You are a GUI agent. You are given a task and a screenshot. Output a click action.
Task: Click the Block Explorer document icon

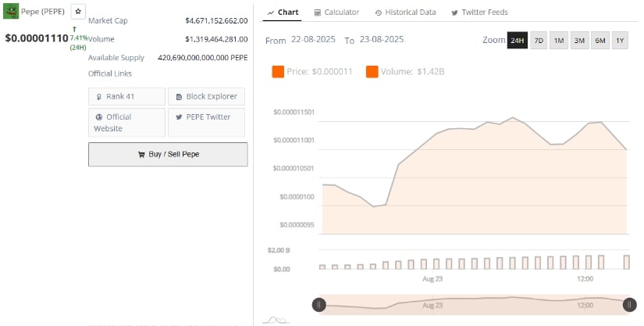point(179,97)
